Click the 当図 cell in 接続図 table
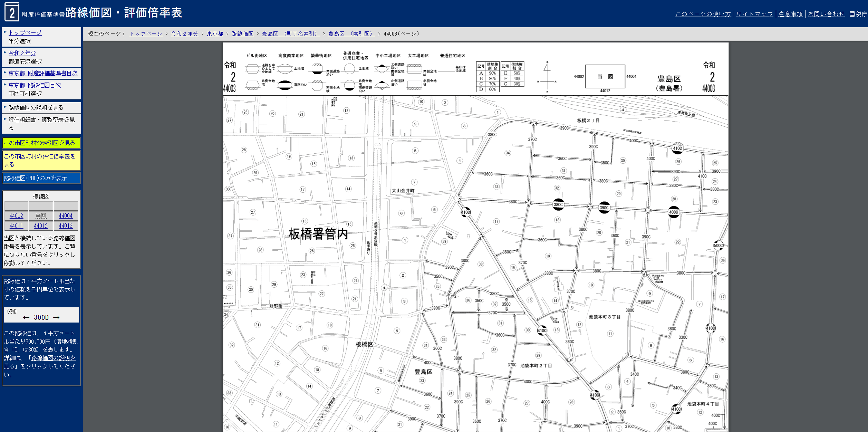Viewport: 868px width, 432px height. pyautogui.click(x=41, y=216)
